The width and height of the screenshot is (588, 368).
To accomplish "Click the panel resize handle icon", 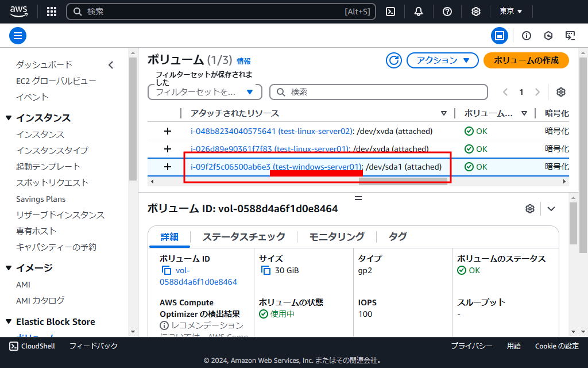I will pyautogui.click(x=358, y=198).
